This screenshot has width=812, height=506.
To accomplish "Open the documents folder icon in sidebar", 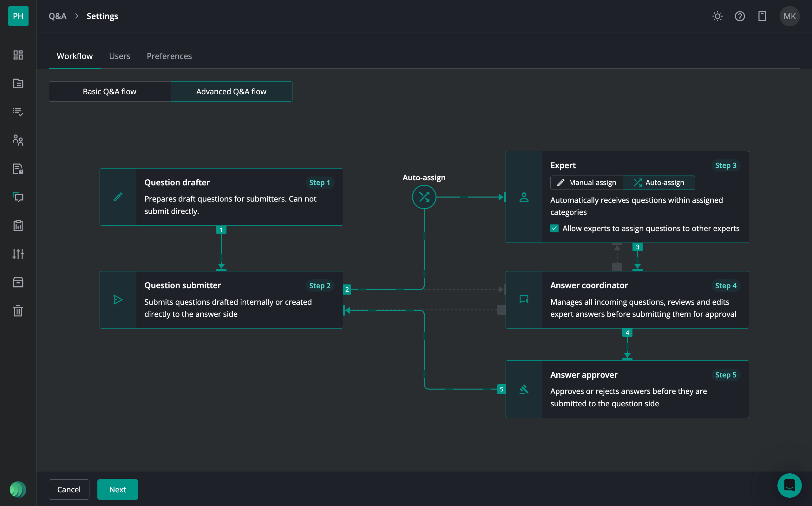I will pos(18,83).
